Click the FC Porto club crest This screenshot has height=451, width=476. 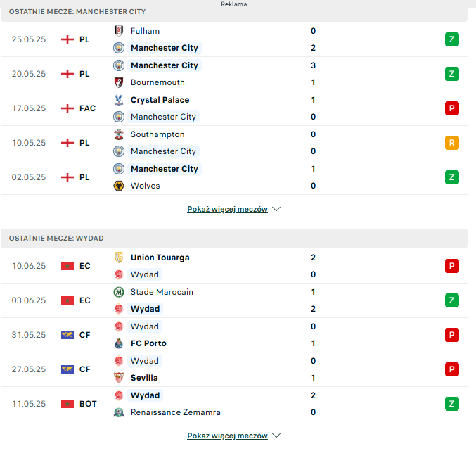119,343
